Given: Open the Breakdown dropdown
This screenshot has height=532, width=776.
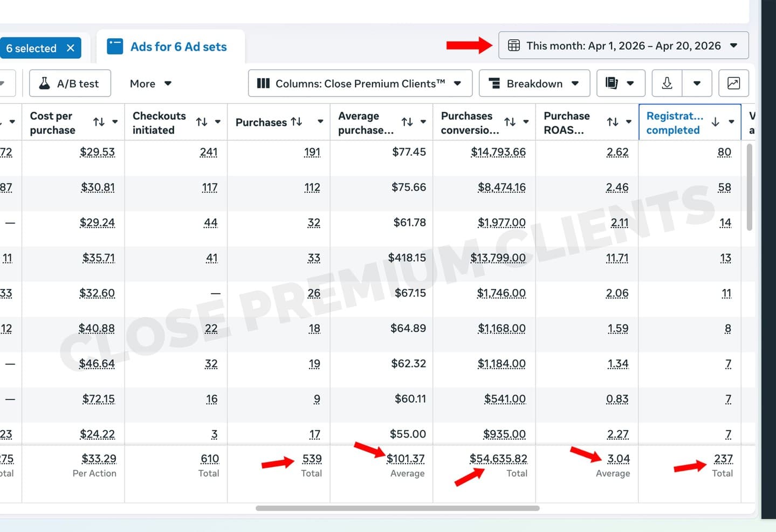Looking at the screenshot, I should 534,84.
